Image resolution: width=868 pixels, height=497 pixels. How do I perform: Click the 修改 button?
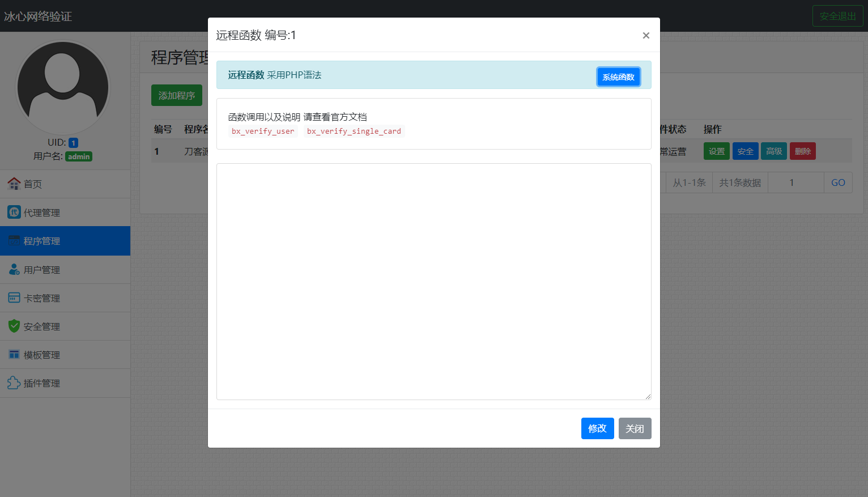click(598, 428)
